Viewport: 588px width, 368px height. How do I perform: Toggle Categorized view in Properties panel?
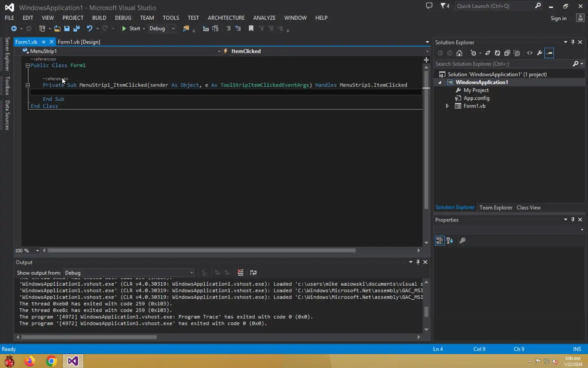click(x=440, y=240)
